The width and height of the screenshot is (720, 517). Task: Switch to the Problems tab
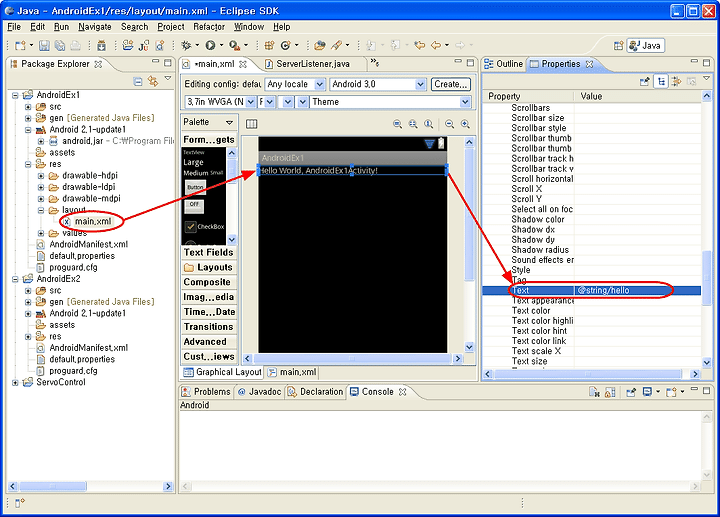[206, 392]
